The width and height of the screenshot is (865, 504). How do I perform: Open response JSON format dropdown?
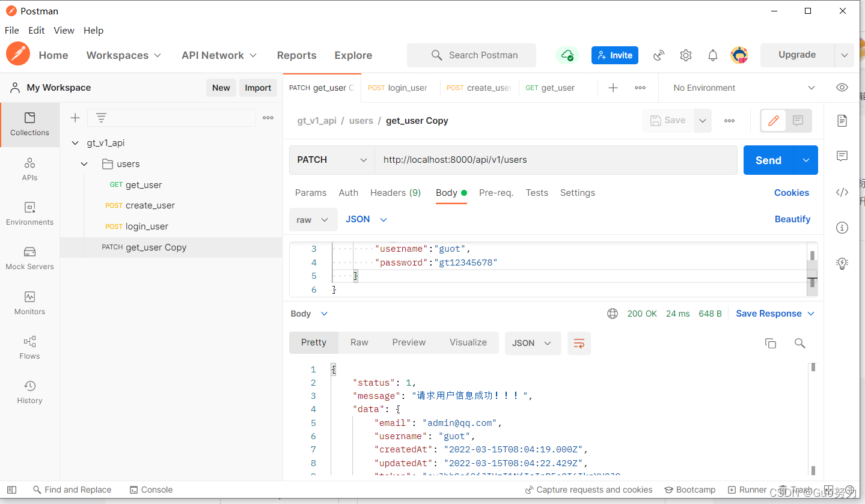pyautogui.click(x=532, y=343)
